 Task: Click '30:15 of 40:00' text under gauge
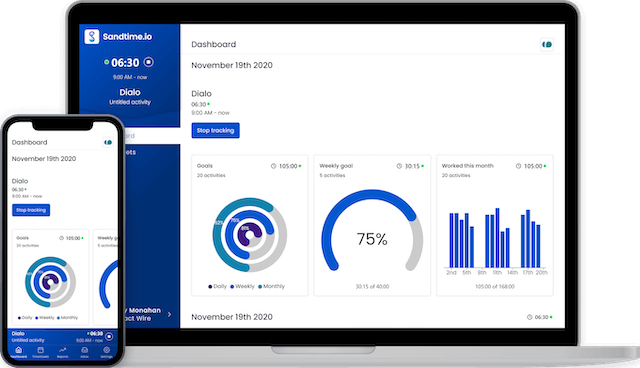coord(372,286)
